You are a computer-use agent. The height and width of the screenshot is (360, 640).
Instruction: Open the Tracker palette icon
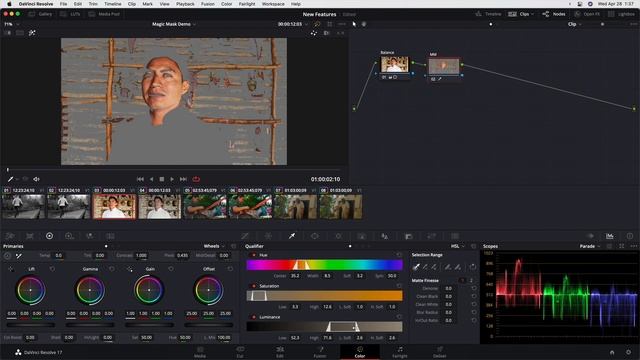pyautogui.click(x=338, y=236)
